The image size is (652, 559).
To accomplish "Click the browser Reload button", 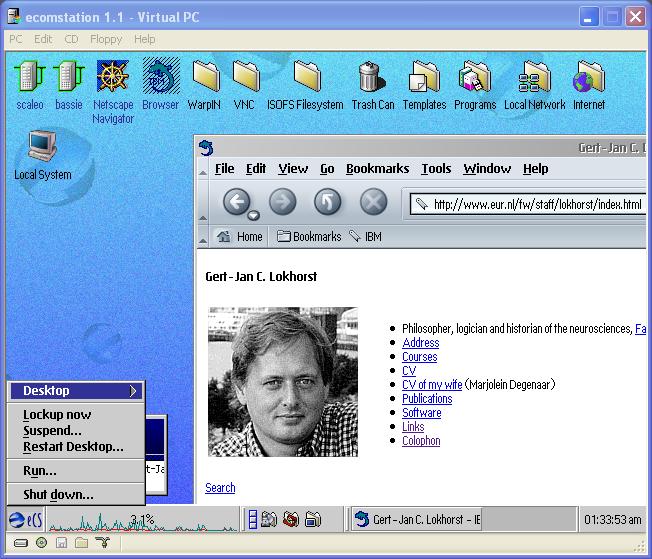I will coord(328,202).
